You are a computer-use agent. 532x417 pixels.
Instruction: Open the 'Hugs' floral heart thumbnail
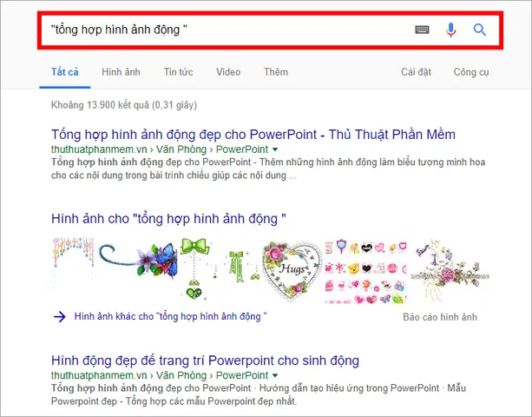292,270
